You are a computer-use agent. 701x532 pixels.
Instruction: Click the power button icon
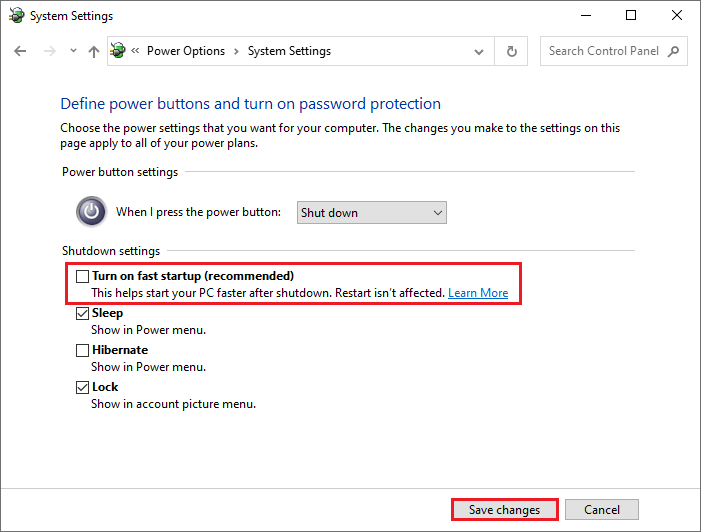click(x=91, y=211)
